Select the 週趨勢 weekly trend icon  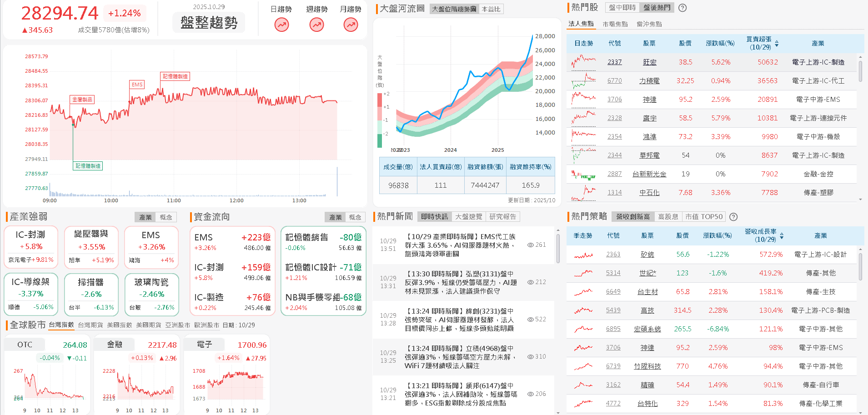tap(316, 25)
